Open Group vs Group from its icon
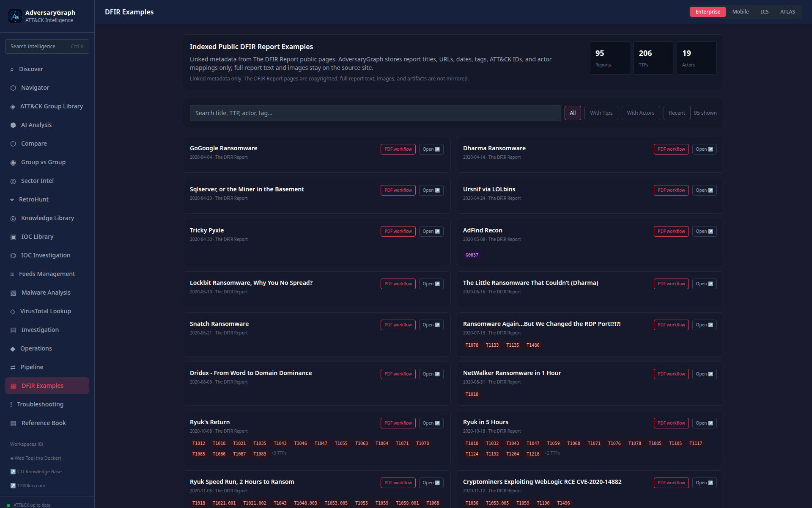 point(13,163)
